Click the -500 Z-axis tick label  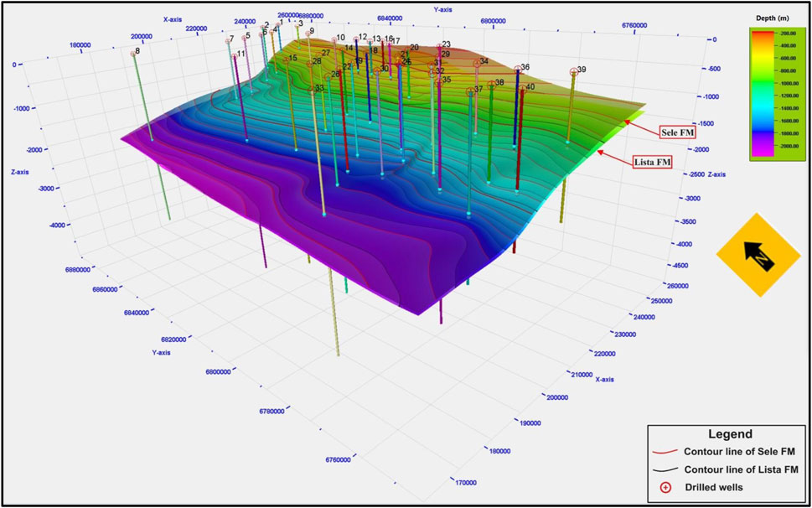pyautogui.click(x=712, y=69)
